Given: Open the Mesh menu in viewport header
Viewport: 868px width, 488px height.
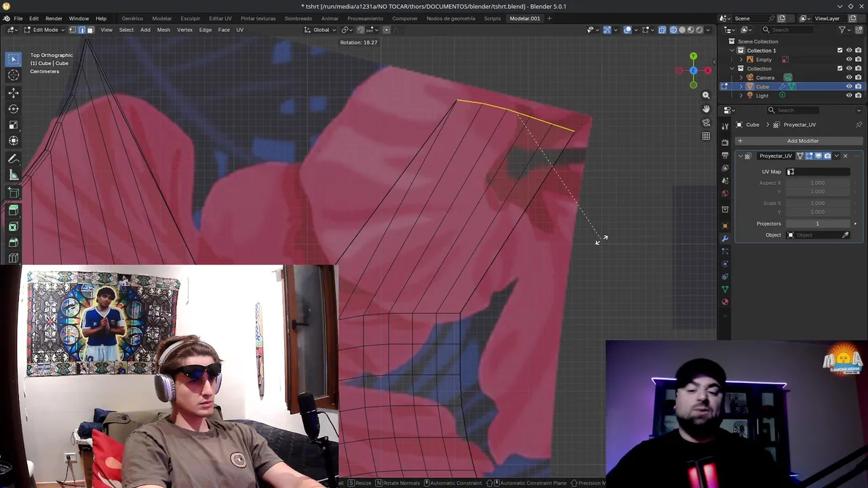Looking at the screenshot, I should [x=163, y=30].
